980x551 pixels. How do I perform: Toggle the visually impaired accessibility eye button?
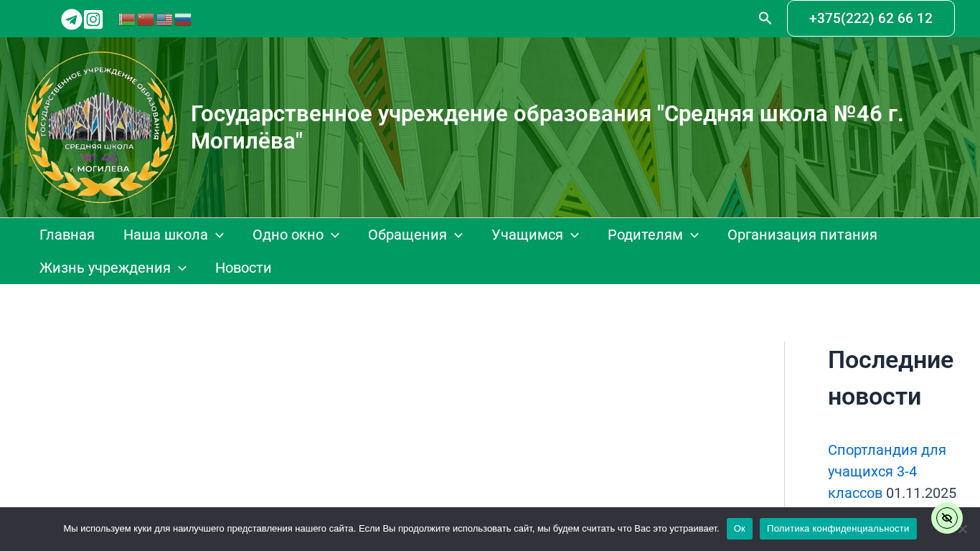[x=947, y=518]
